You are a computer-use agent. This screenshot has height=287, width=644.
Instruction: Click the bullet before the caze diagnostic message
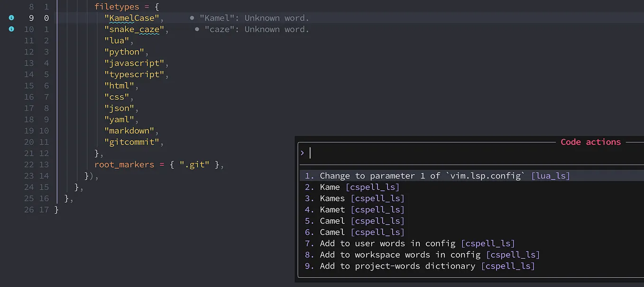[196, 29]
